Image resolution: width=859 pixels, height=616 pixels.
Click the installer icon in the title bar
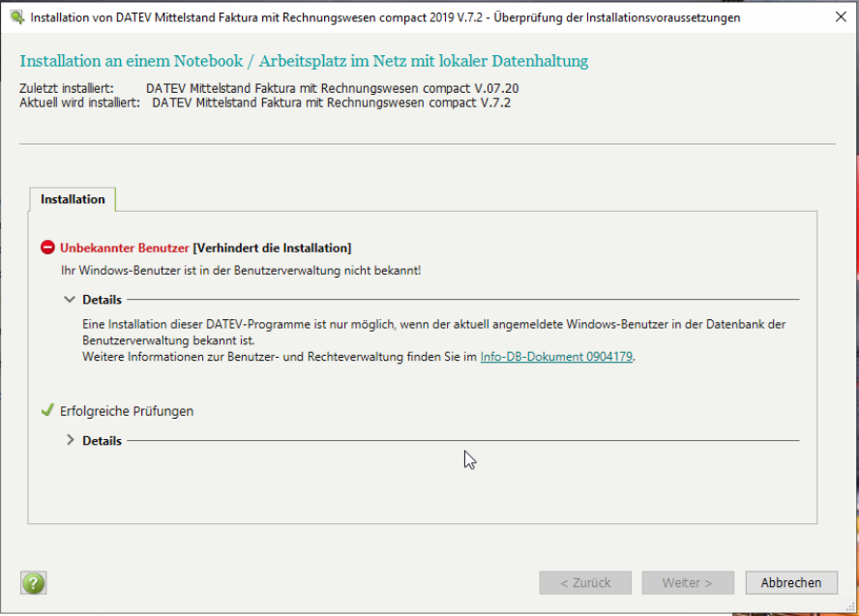tap(16, 17)
